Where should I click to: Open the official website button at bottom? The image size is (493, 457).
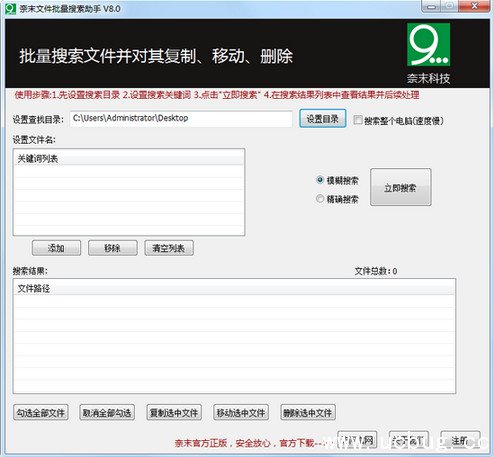pyautogui.click(x=357, y=440)
